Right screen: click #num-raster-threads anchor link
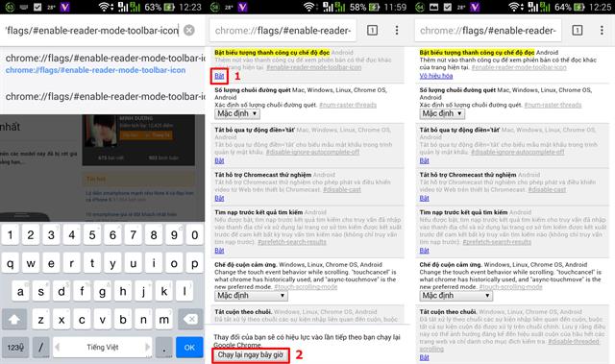Viewport: 615px width, 364px height. pyautogui.click(x=553, y=105)
